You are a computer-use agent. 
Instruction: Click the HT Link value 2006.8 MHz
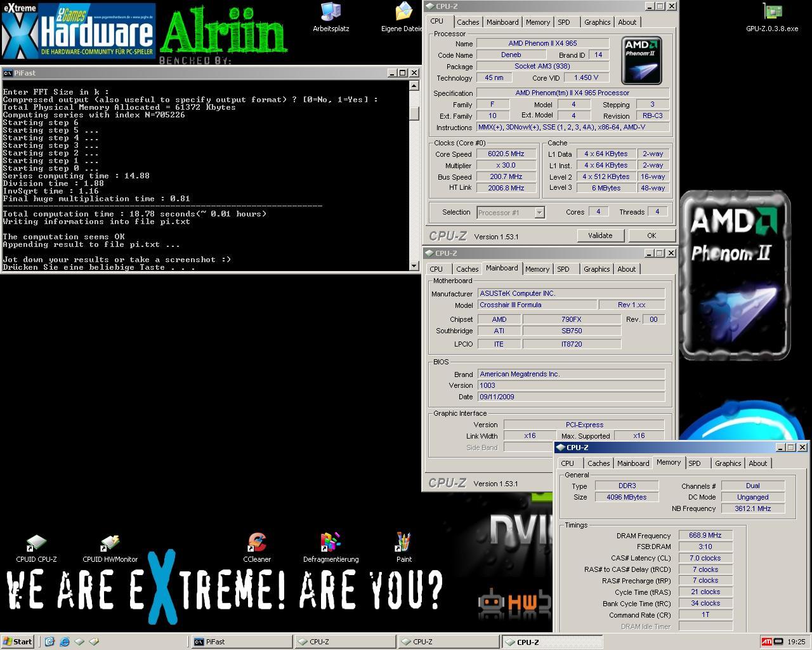click(506, 188)
